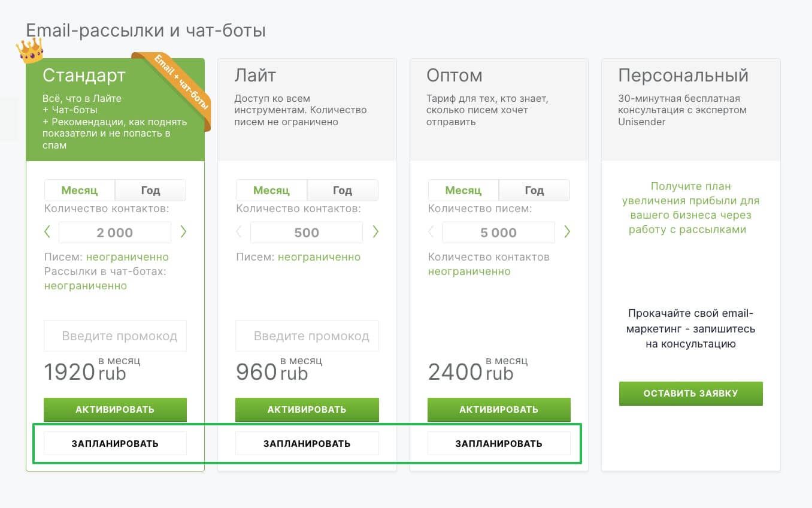Screen dimensions: 812x508
Task: Decrease contacts with Лайт left arrow
Action: (240, 232)
